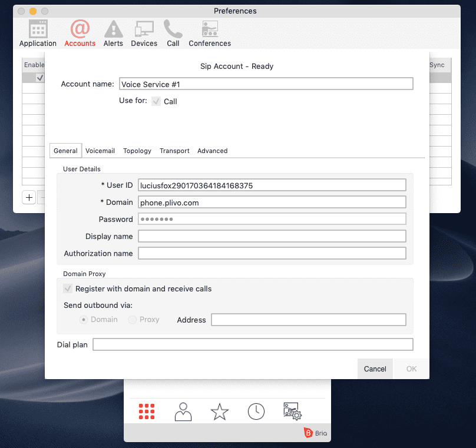Open the Application preferences pane
Image resolution: width=476 pixels, height=448 pixels.
[x=38, y=34]
